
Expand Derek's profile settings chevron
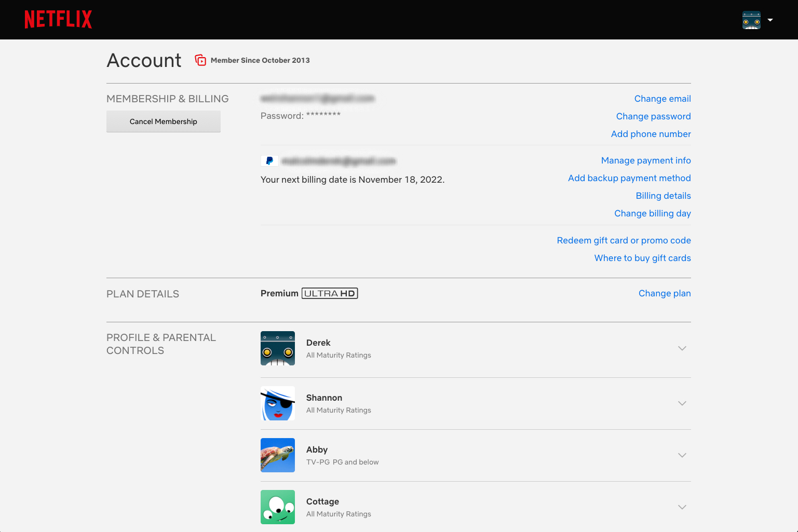pyautogui.click(x=682, y=348)
